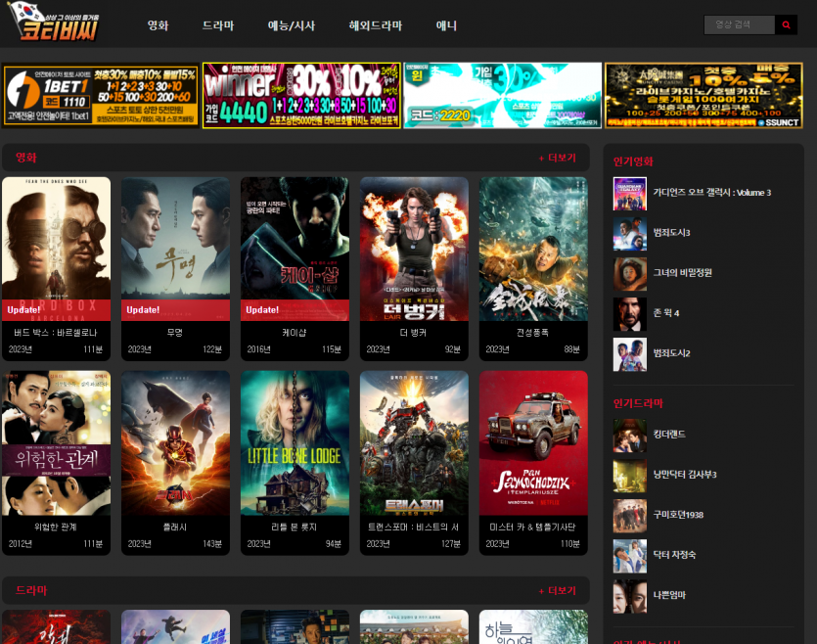The image size is (817, 644).
Task: Expand the 영화 section with 더보기
Action: coord(557,158)
